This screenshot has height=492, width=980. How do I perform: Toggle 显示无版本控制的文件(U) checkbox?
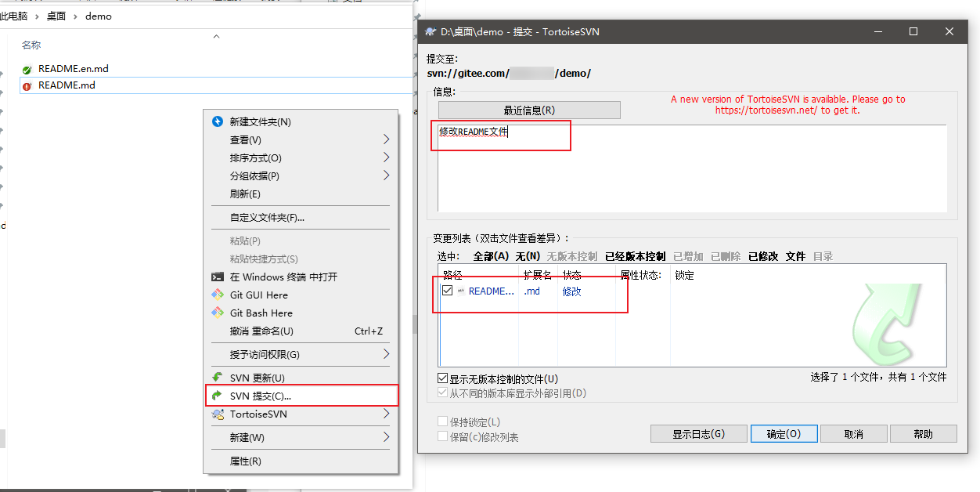[443, 378]
